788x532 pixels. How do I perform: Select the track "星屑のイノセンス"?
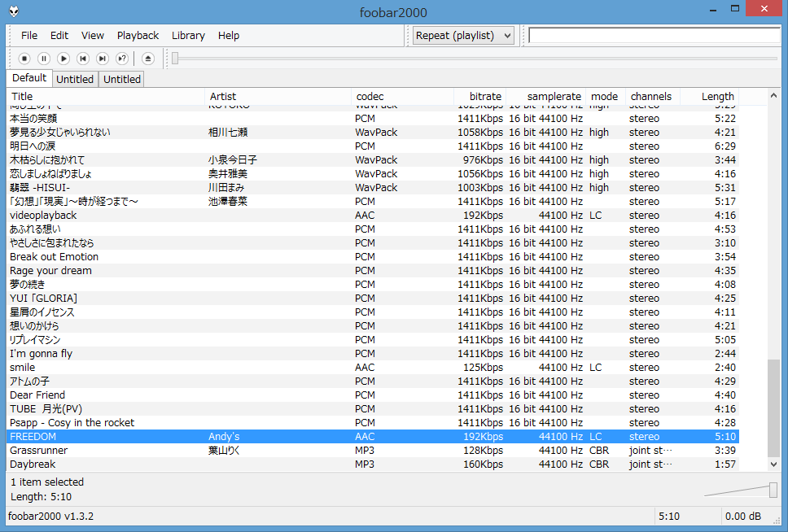pyautogui.click(x=372, y=312)
